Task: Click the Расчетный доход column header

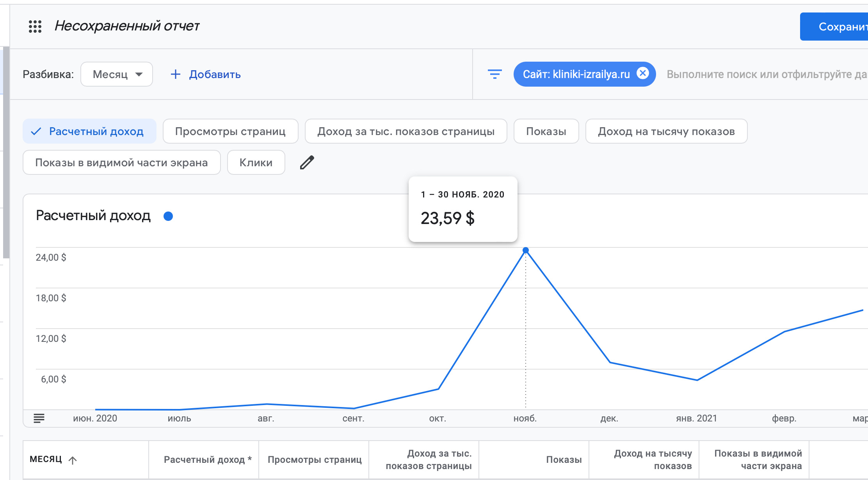Action: [207, 460]
